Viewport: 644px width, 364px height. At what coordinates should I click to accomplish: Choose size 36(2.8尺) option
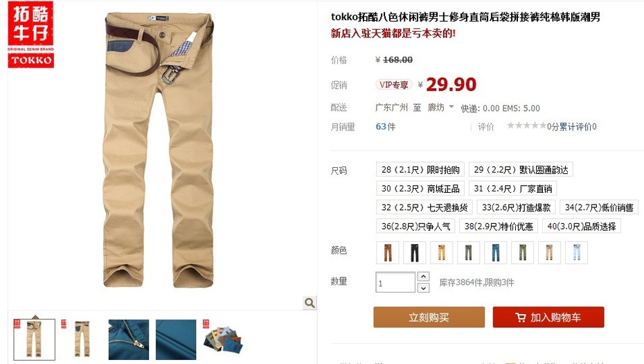(415, 226)
